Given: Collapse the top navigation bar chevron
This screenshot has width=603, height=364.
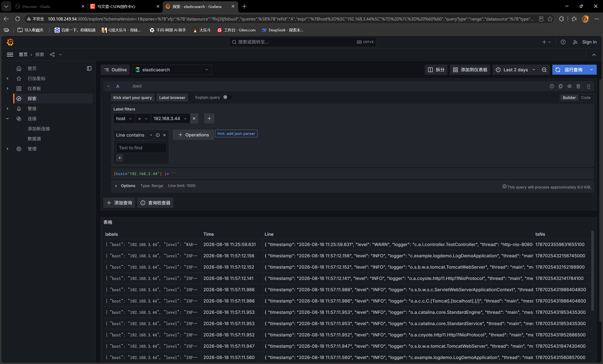Looking at the screenshot, I should pyautogui.click(x=594, y=55).
